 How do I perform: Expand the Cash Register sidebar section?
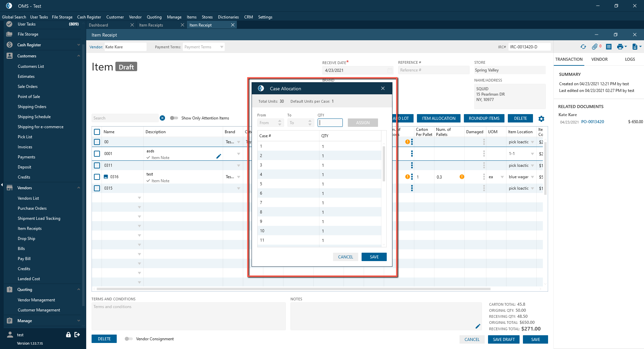click(78, 45)
